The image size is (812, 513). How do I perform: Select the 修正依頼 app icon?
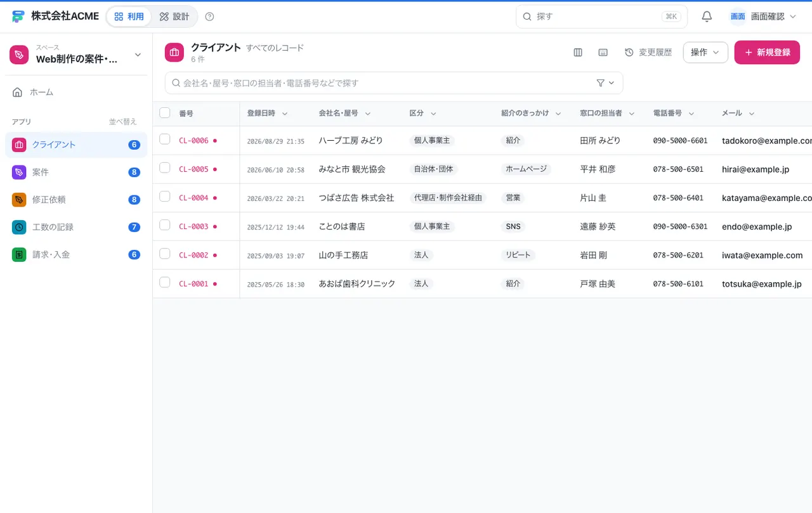pyautogui.click(x=19, y=200)
